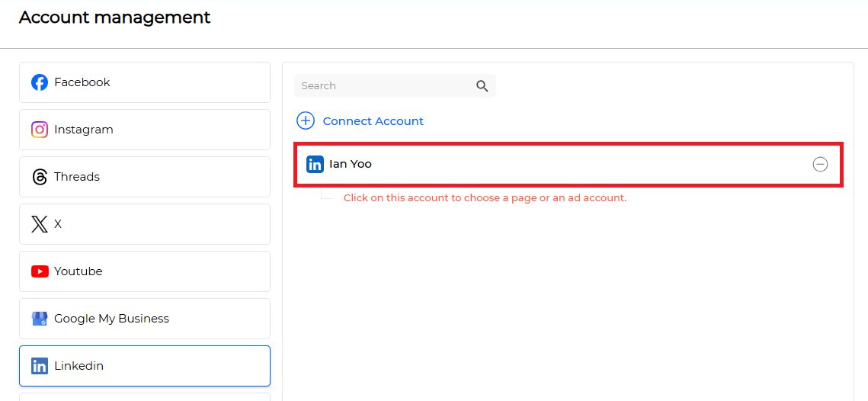
Task: Click the Google My Business storefront icon
Action: [40, 319]
